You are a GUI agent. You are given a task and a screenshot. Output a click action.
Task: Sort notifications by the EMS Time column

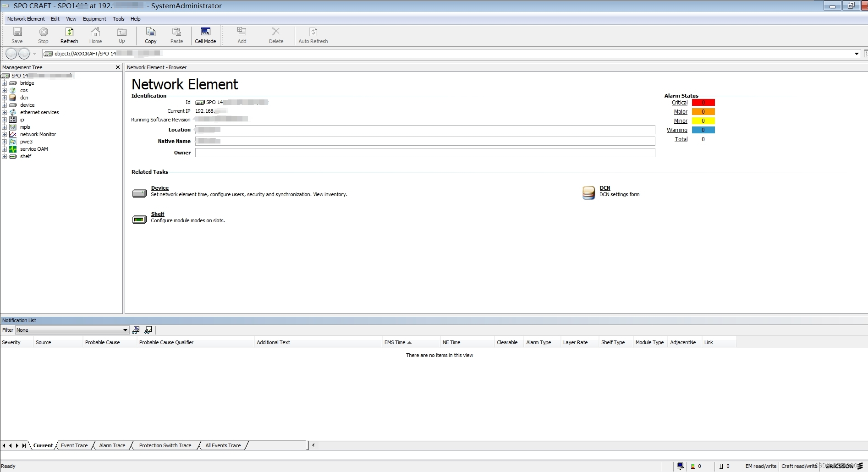coord(411,342)
